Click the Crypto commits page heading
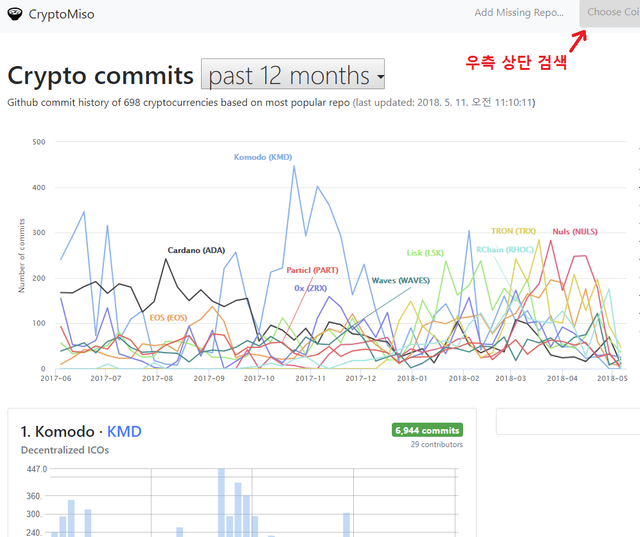This screenshot has width=640, height=537. [100, 75]
